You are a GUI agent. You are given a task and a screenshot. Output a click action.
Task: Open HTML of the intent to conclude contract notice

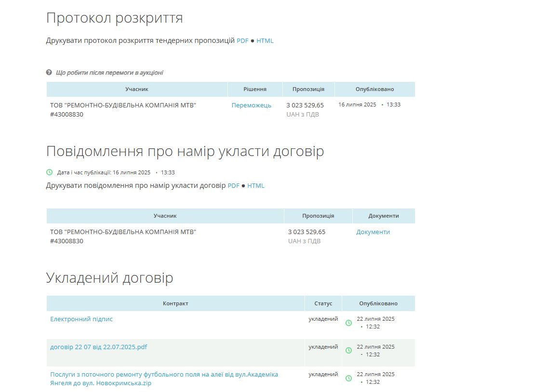[x=256, y=185]
